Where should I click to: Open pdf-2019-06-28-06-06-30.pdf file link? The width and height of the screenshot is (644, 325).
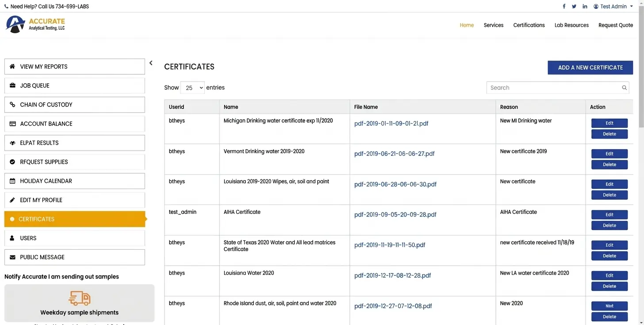(395, 184)
